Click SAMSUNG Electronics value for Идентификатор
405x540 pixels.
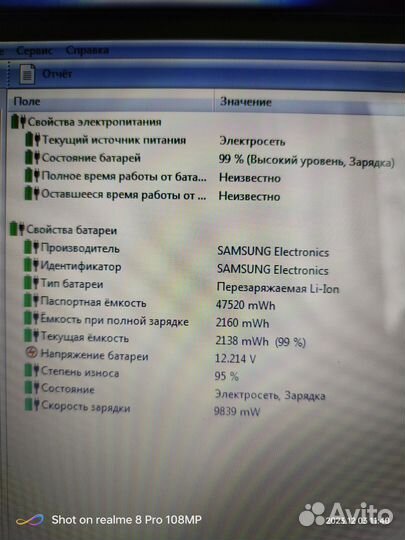click(272, 270)
